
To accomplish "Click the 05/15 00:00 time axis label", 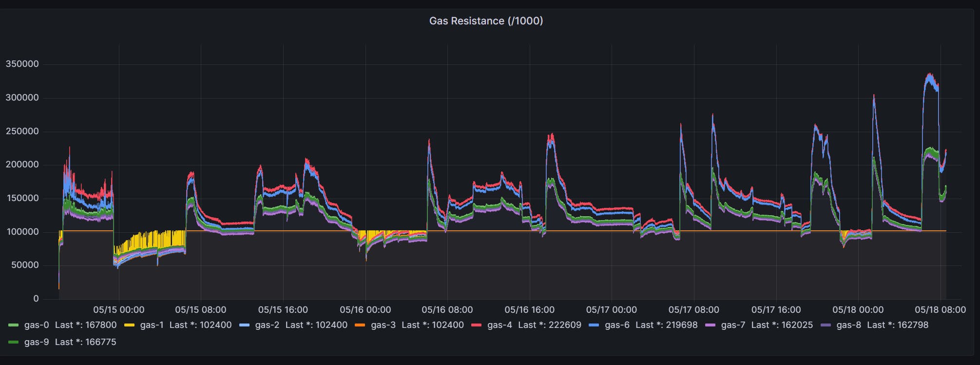I will (x=119, y=310).
